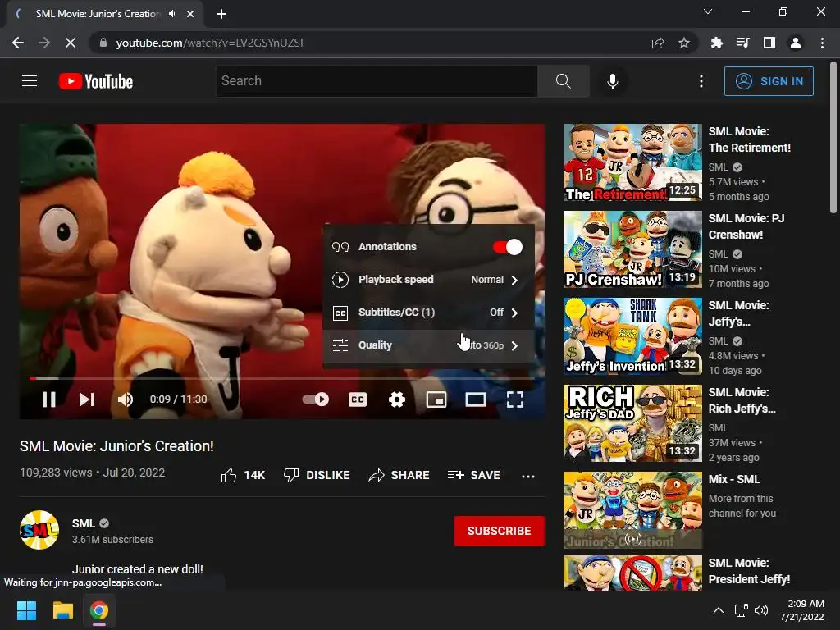This screenshot has height=630, width=840.
Task: Open the SML Movie: President Jeffy! title
Action: point(749,571)
